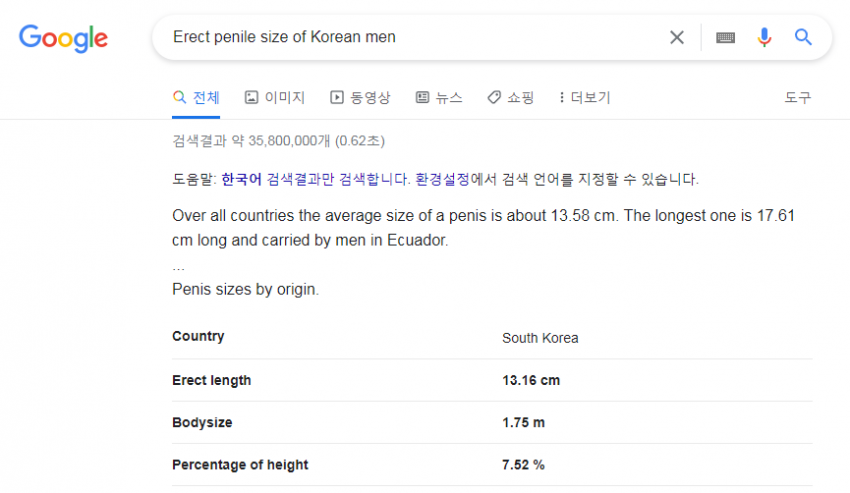Open the on-screen keyboard input tool
This screenshot has width=850, height=493.
725,37
